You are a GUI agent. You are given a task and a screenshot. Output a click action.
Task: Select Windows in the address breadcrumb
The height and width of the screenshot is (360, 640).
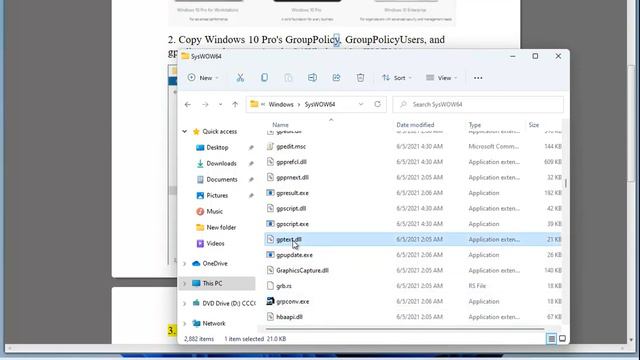point(281,104)
